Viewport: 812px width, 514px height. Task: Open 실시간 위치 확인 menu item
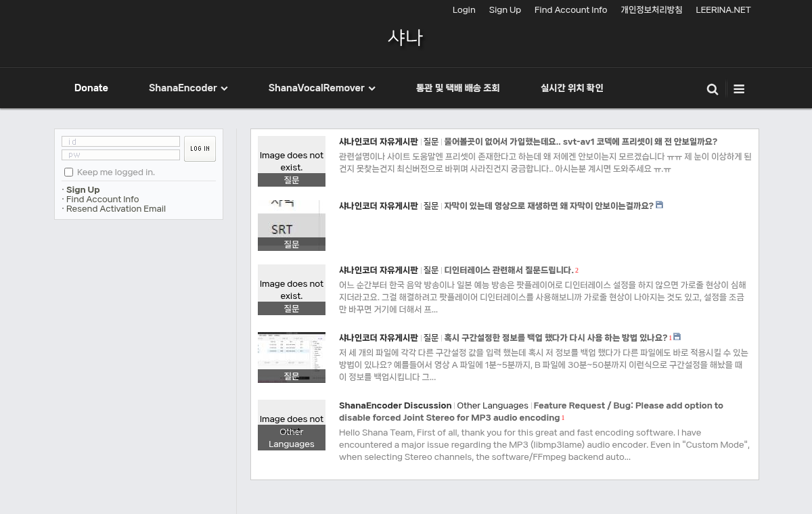[x=572, y=88]
